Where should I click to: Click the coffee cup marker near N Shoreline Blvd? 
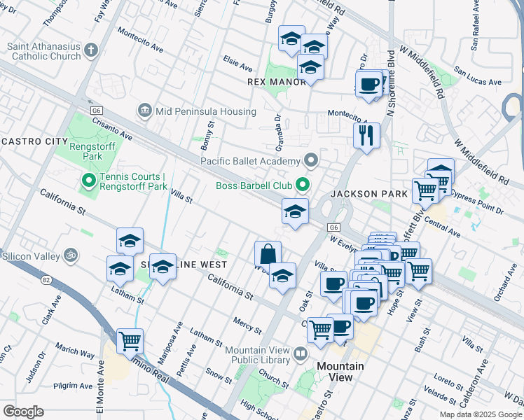coord(368,85)
